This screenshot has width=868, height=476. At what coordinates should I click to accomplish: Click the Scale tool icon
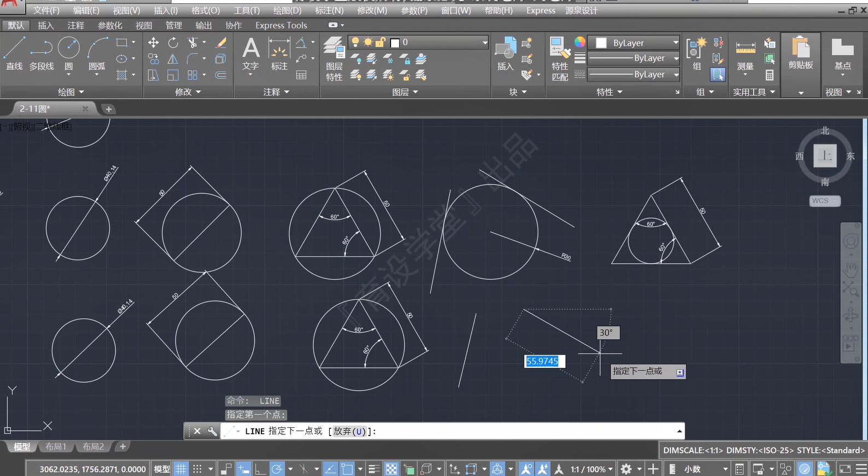(173, 76)
